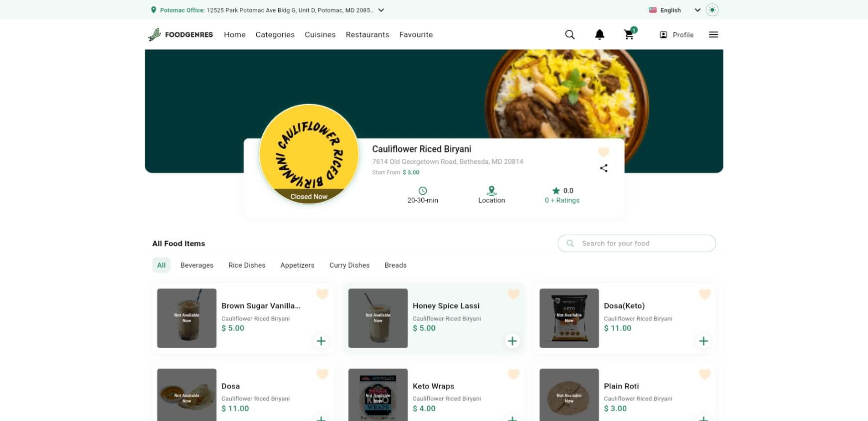This screenshot has height=421, width=868.
Task: Filter by Beverages
Action: 197,265
